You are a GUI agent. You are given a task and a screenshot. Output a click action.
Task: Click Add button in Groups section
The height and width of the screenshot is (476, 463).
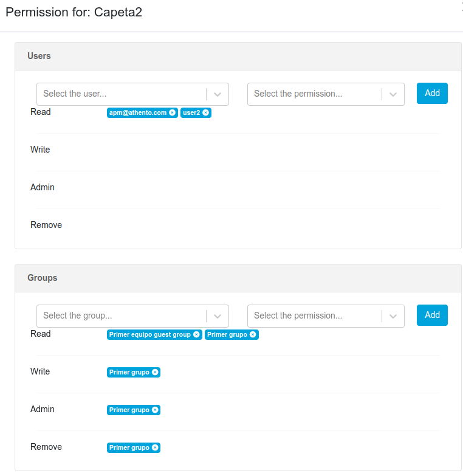coord(432,315)
